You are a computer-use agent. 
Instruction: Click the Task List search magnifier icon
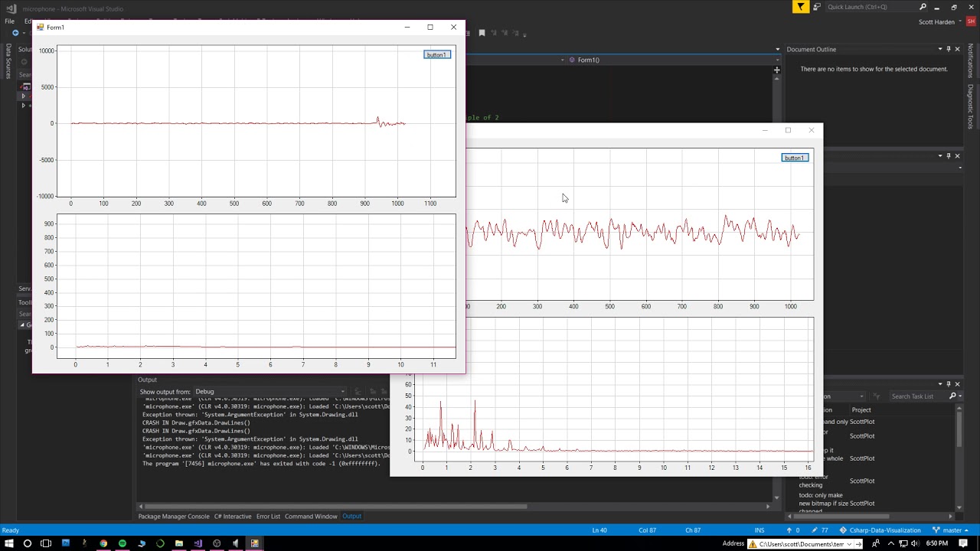(952, 396)
